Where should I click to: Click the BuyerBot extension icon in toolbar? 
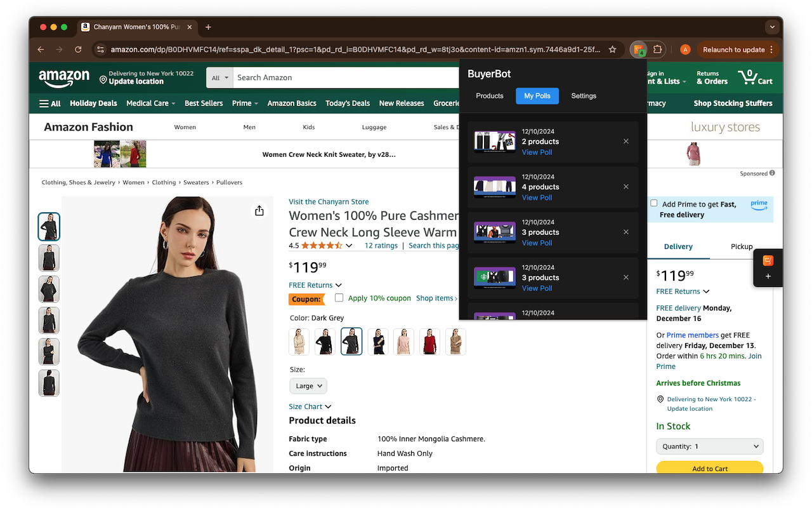tap(639, 50)
